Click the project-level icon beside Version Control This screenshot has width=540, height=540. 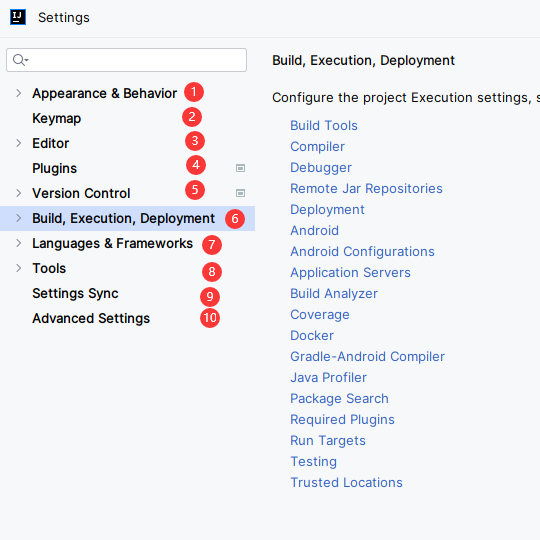coord(240,193)
